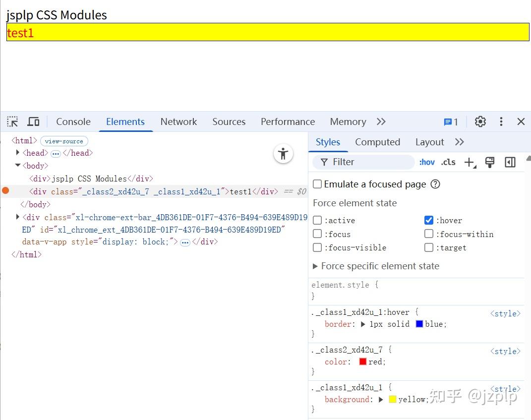Toggle the :hov element state panel
The height and width of the screenshot is (420, 531).
click(427, 162)
